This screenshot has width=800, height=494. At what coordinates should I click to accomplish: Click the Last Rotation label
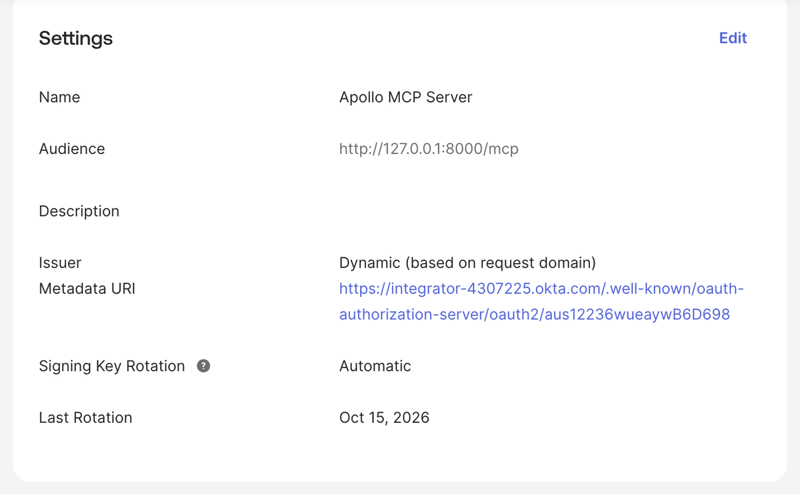click(x=85, y=417)
